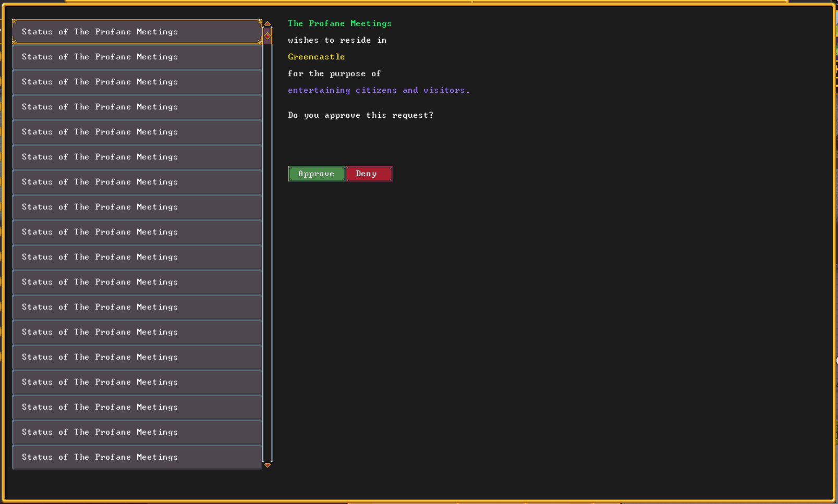Click the "for the purpose of" line
The width and height of the screenshot is (838, 504).
[x=335, y=73]
